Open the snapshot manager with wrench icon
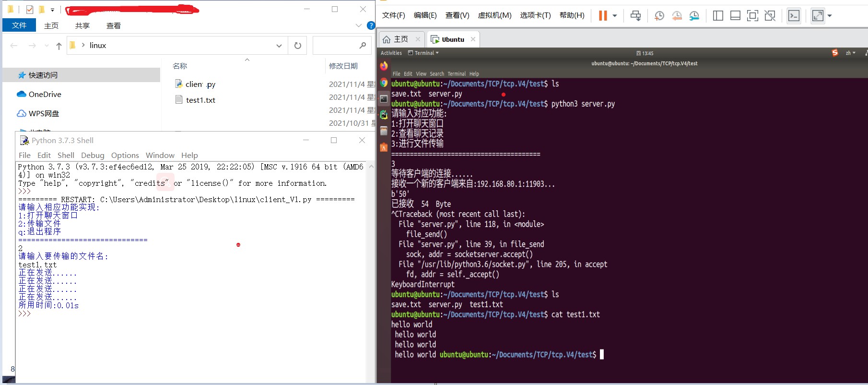This screenshot has width=868, height=385. [694, 15]
